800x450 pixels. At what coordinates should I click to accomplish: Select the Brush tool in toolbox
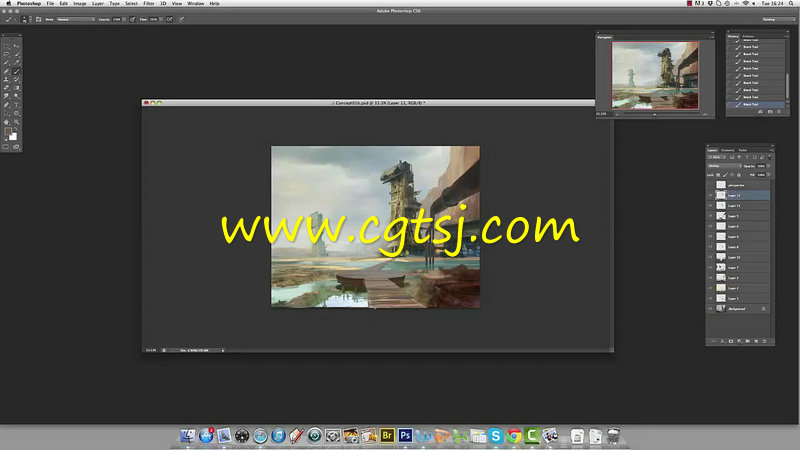(x=16, y=71)
